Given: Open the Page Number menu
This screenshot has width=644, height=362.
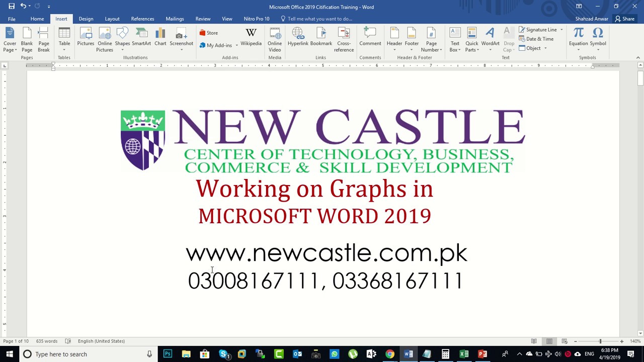Looking at the screenshot, I should 431,40.
